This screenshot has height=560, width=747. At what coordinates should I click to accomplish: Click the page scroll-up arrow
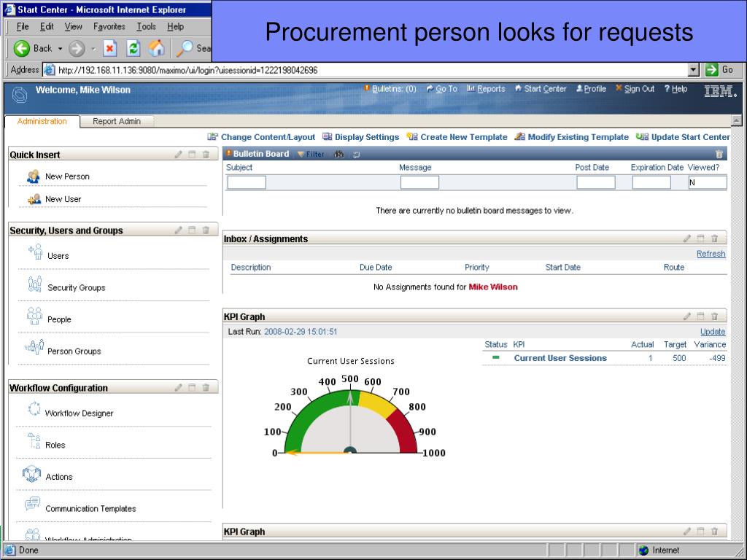[x=737, y=120]
